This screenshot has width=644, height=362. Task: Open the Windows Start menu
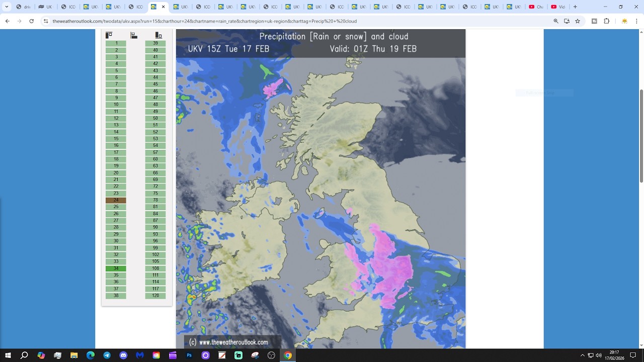tap(8, 355)
